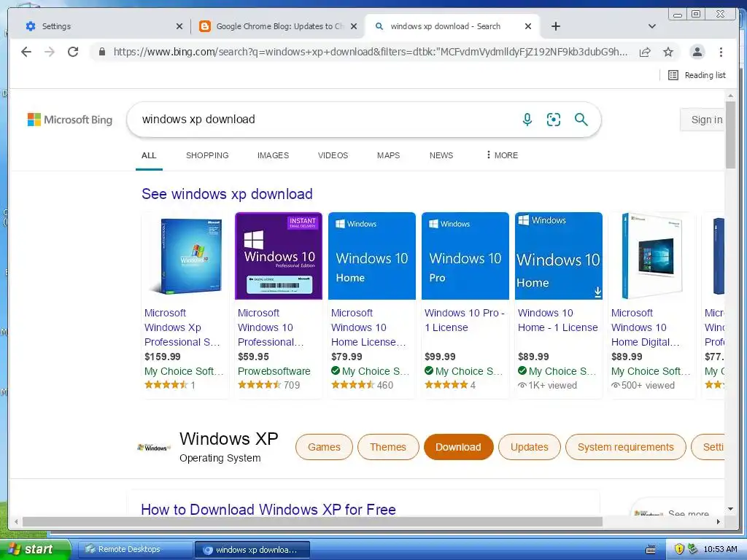Open Microsoft Windows Xp Professional product link
The height and width of the screenshot is (560, 747).
click(x=182, y=327)
